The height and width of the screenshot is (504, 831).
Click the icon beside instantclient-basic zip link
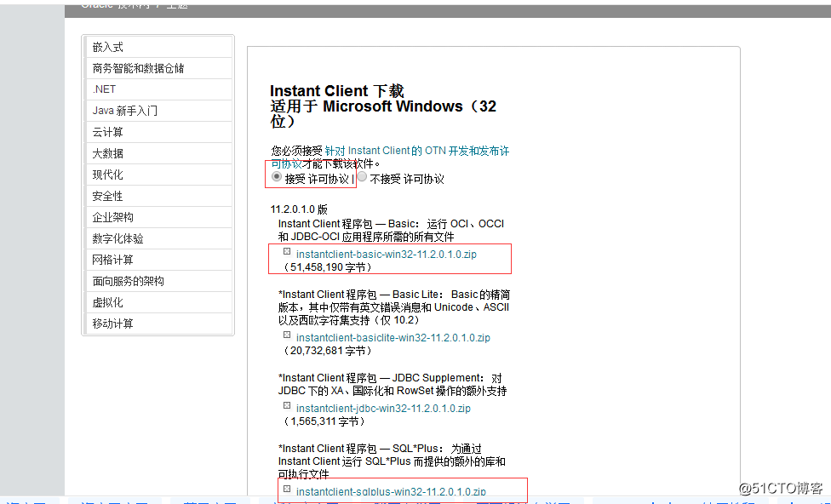pyautogui.click(x=287, y=251)
